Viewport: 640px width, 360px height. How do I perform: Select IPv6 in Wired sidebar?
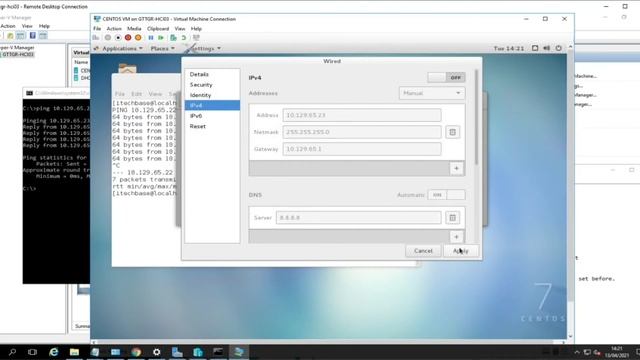[212, 116]
